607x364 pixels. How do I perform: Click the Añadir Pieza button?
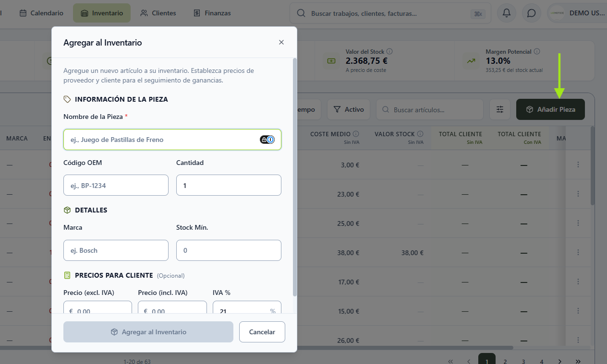click(550, 109)
